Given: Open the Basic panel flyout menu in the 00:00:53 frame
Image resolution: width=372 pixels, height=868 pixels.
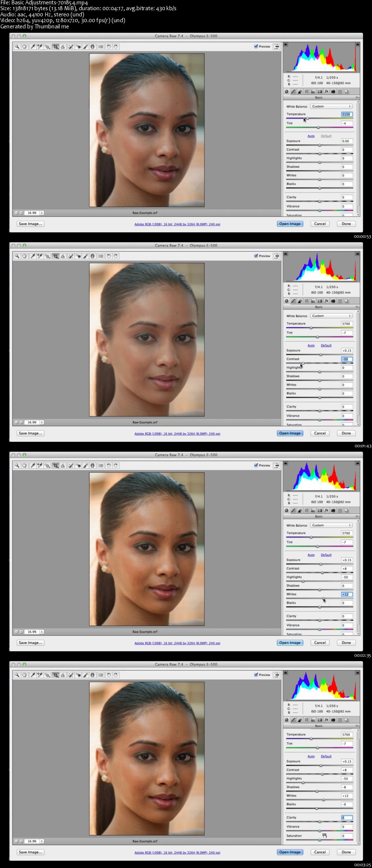Looking at the screenshot, I should pos(357,97).
